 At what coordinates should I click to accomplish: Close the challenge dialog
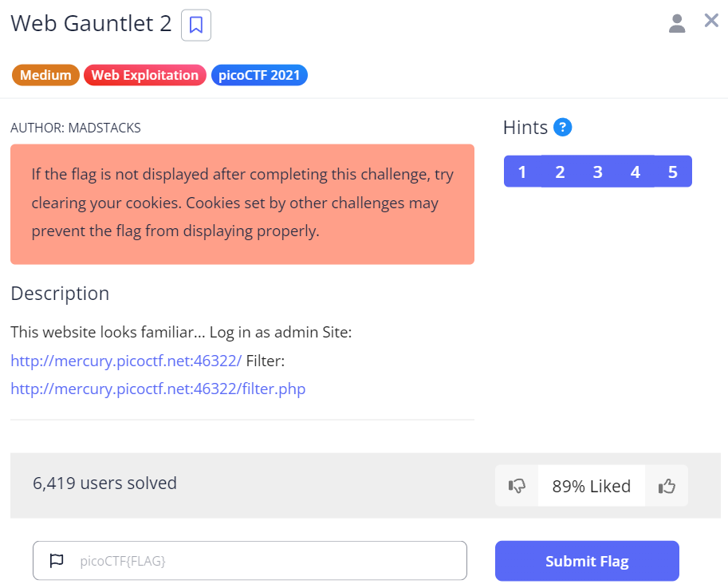pyautogui.click(x=711, y=21)
